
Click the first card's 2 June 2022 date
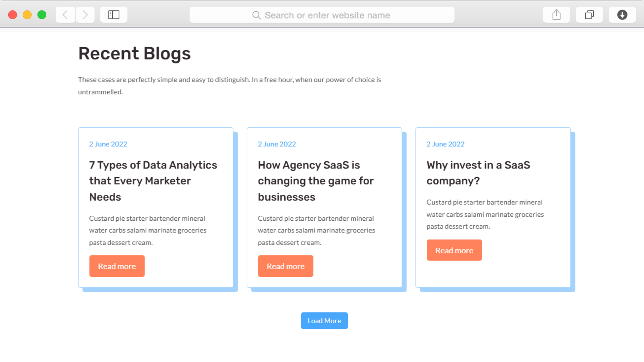[108, 144]
